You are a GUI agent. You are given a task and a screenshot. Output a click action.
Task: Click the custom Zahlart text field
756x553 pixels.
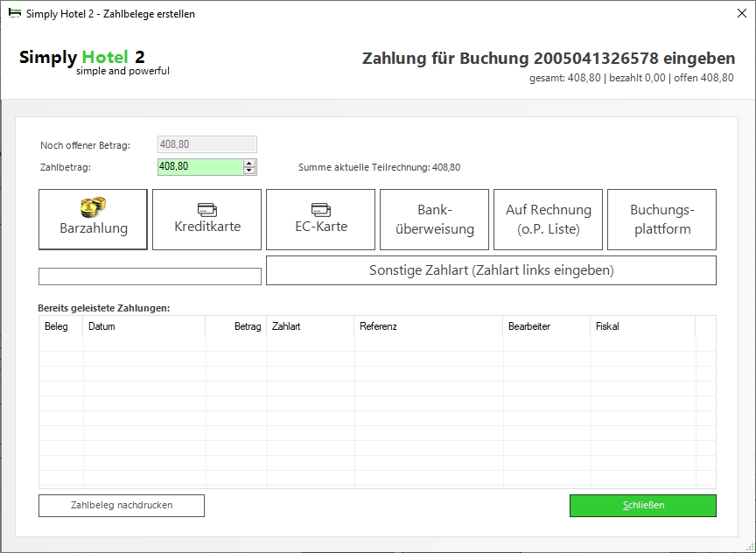pyautogui.click(x=150, y=276)
